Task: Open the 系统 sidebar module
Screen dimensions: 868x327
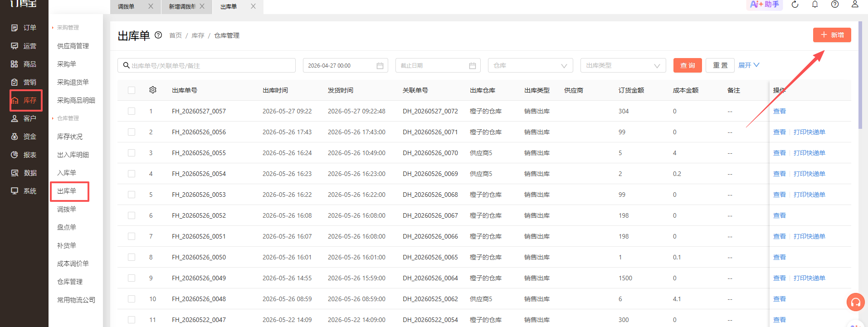Action: pyautogui.click(x=24, y=191)
